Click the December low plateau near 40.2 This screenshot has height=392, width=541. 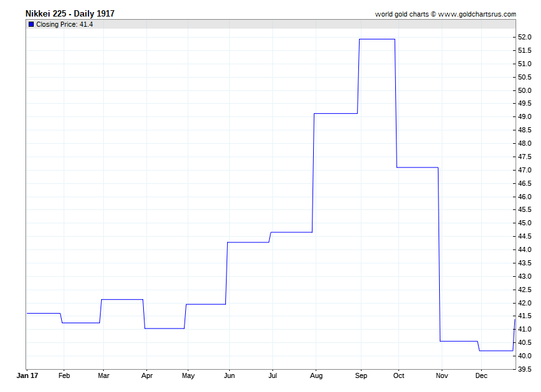[496, 351]
